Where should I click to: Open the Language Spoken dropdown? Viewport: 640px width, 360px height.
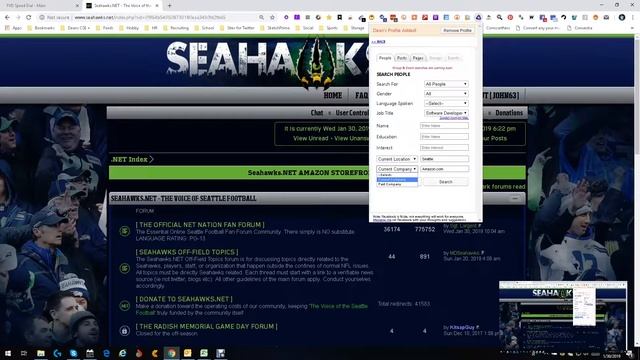click(x=446, y=103)
